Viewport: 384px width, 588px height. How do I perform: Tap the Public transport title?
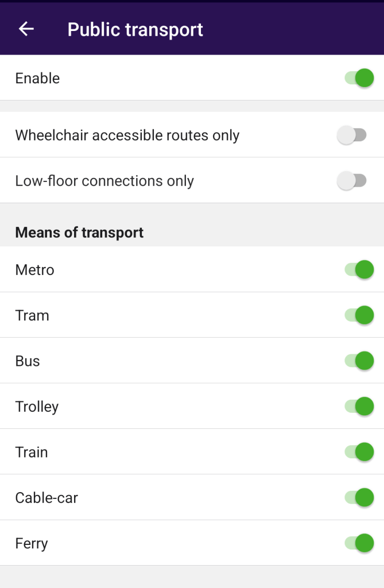tap(135, 30)
